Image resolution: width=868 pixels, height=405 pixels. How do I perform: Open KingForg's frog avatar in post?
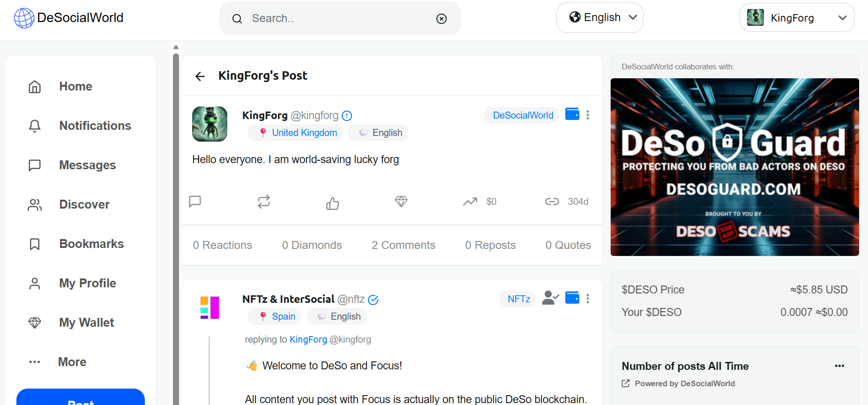coord(210,124)
